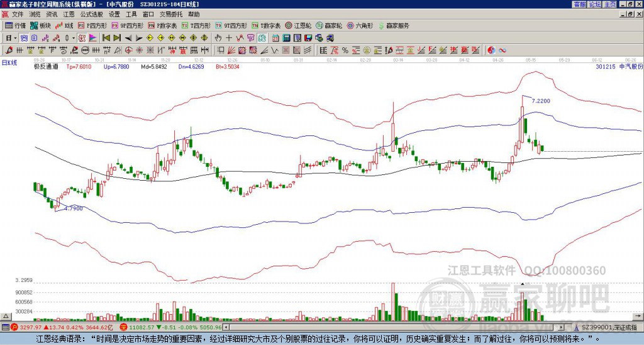Click the 301215 中汽股份 stock label
This screenshot has width=644, height=345.
point(619,67)
